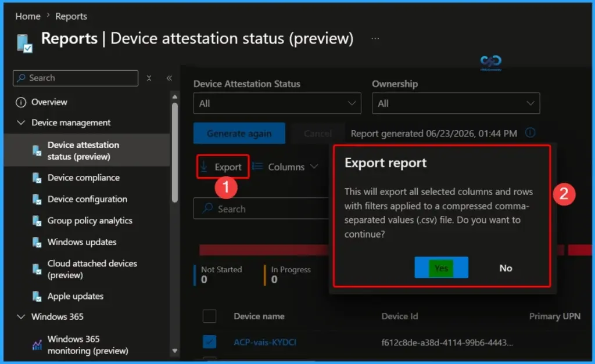Screen dimensions: 595x364
Task: Click the Device configuration report icon
Action: click(37, 200)
